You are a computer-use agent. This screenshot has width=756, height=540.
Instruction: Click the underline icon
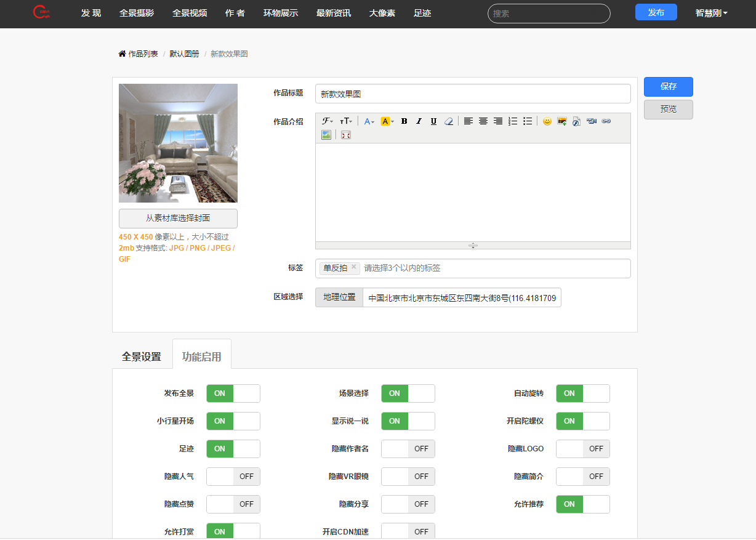point(433,121)
